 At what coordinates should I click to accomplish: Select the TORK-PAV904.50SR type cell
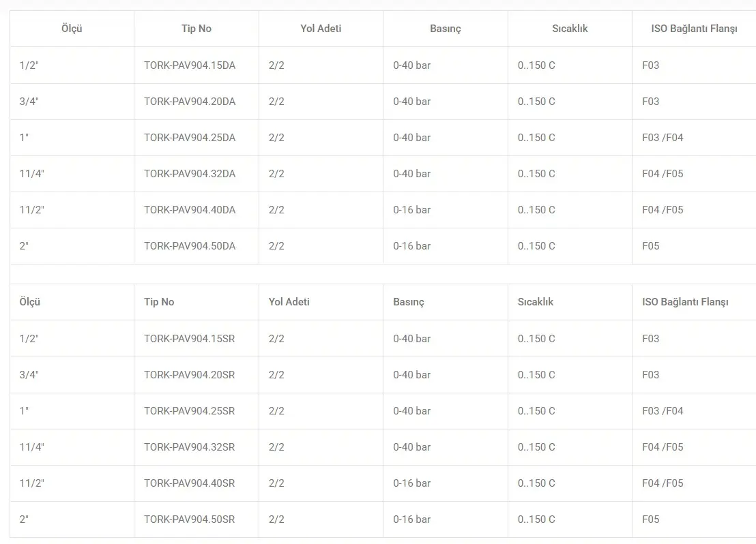click(189, 519)
